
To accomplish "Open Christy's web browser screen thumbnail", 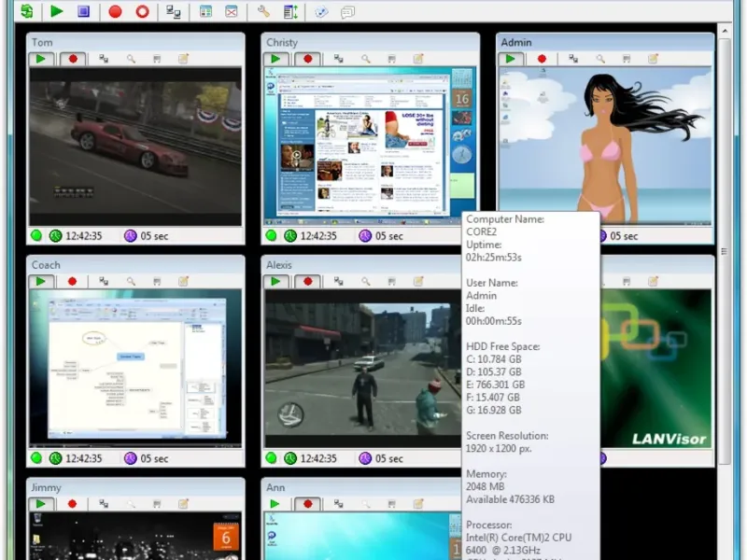I will click(370, 147).
